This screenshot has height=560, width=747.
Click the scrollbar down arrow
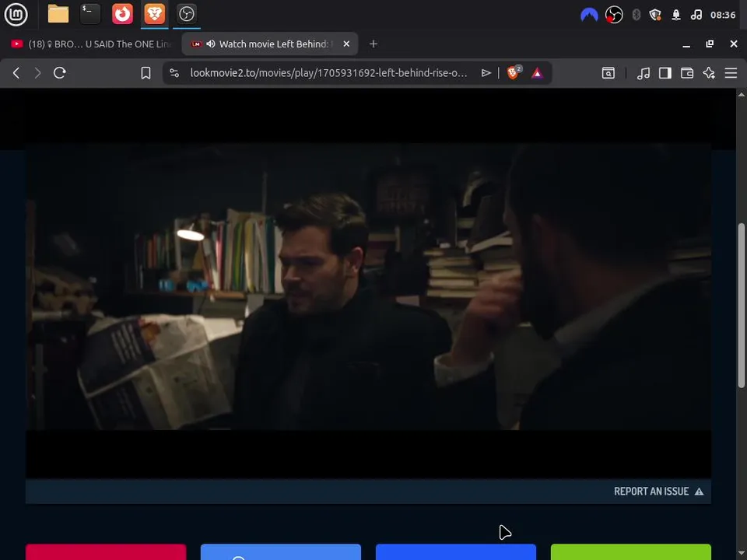pos(742,554)
